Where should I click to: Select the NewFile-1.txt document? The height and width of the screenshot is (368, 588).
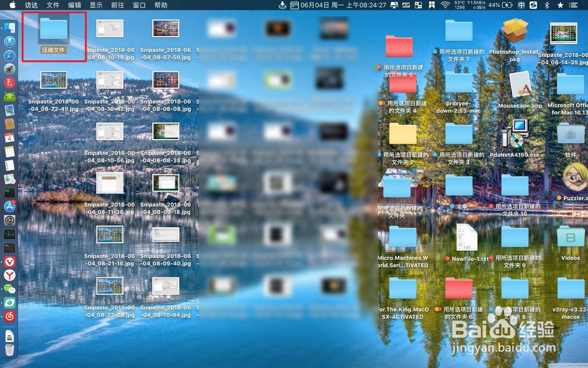[466, 237]
